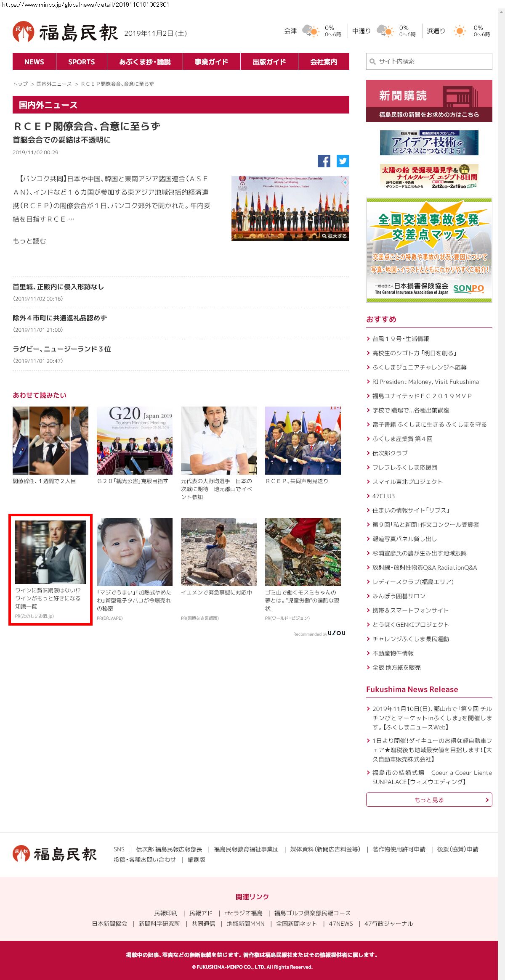505x980 pixels.
Task: Open the NEWS menu tab
Action: coord(34,62)
